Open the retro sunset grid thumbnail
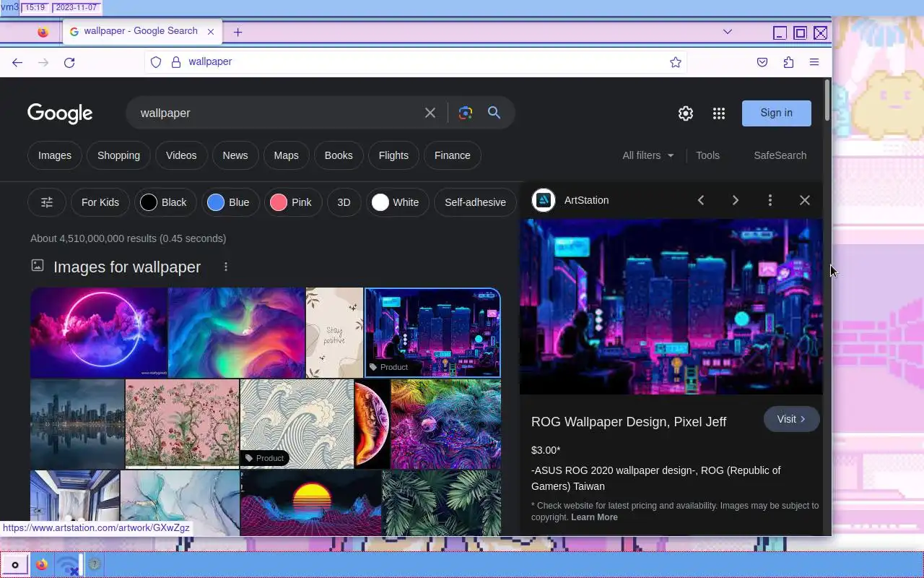The height and width of the screenshot is (578, 924). pos(311,503)
